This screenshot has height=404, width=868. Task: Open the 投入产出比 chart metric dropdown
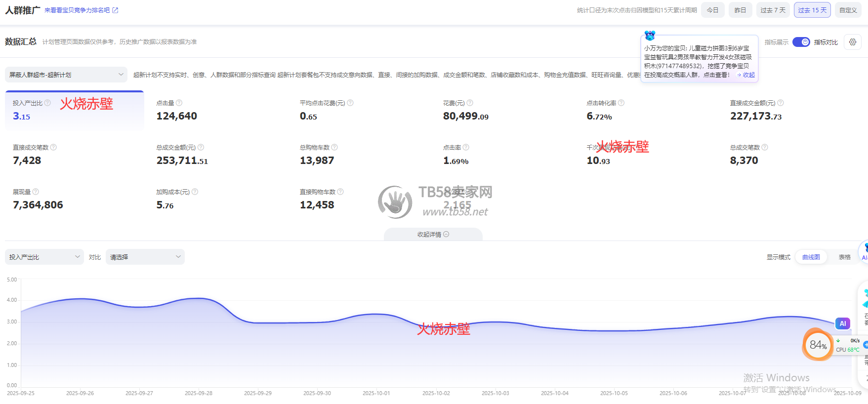point(44,257)
